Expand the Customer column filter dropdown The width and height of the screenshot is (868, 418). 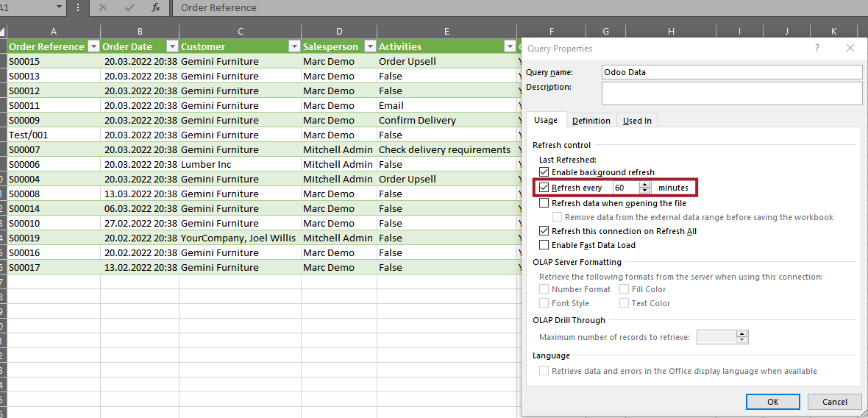(x=294, y=46)
